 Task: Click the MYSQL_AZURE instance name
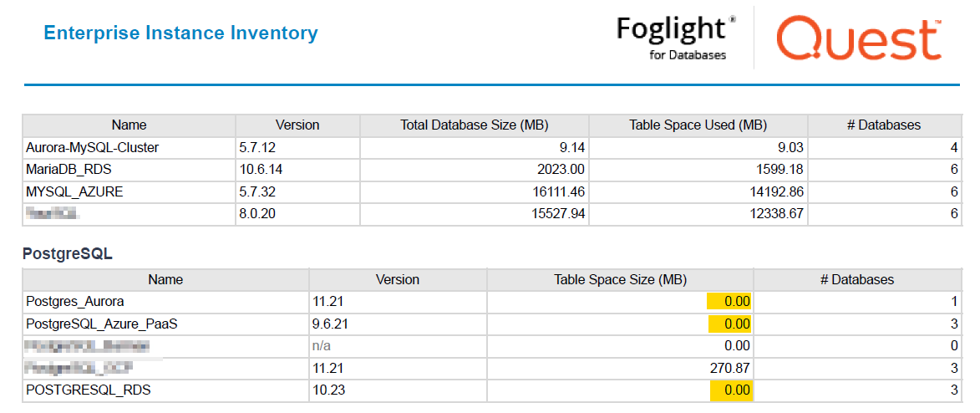pos(74,192)
